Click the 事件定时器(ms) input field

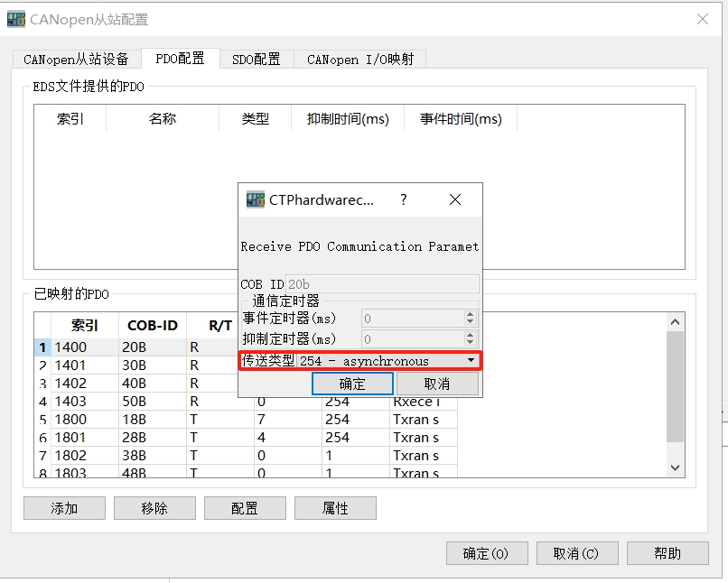point(413,319)
